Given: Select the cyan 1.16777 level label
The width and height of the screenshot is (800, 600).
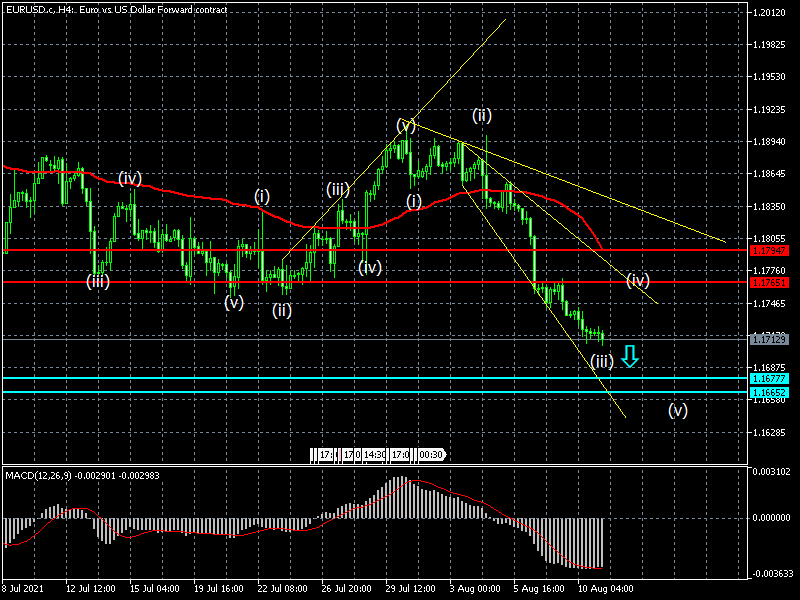Looking at the screenshot, I should 769,379.
